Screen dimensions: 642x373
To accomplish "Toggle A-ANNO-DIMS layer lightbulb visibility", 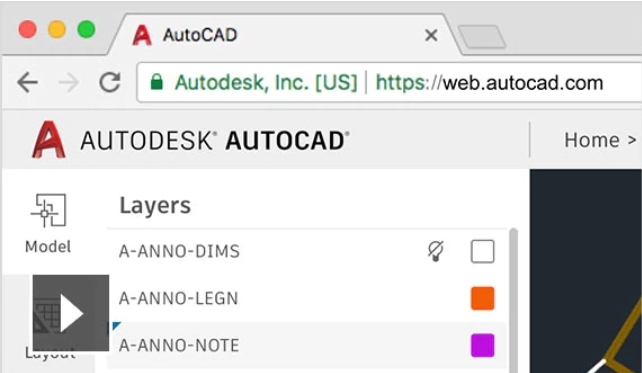I will coord(436,251).
